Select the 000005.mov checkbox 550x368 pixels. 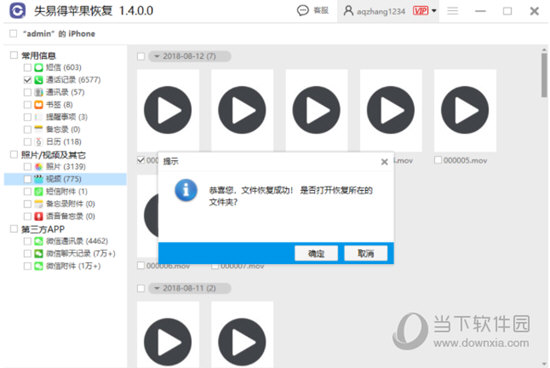tap(438, 160)
